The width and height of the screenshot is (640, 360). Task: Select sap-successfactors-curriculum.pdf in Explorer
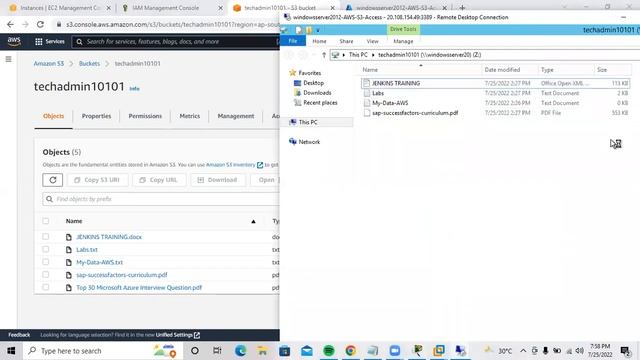(495, 113)
